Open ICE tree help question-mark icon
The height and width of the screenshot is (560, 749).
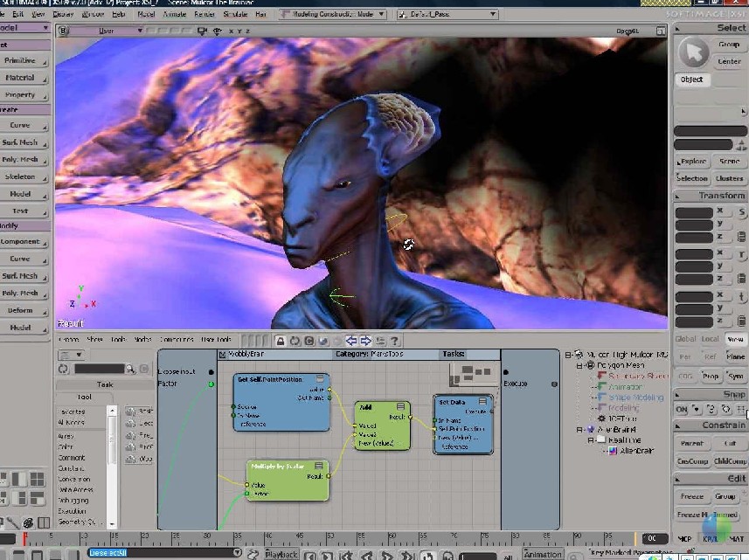pos(394,341)
